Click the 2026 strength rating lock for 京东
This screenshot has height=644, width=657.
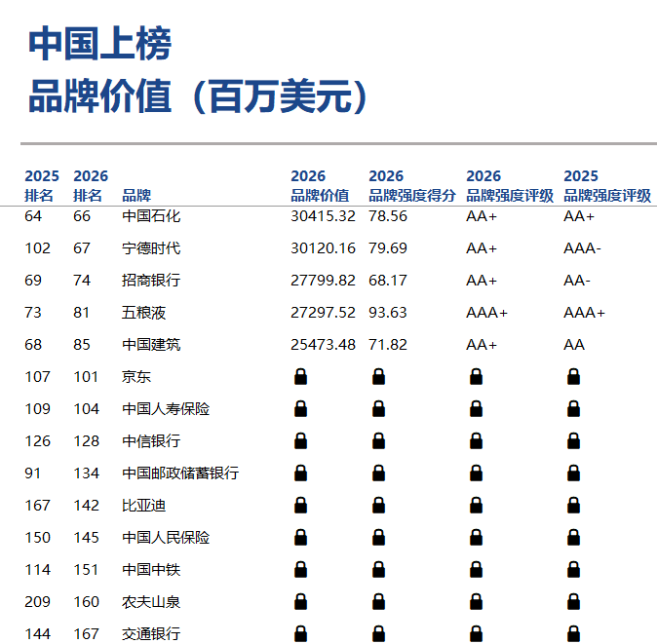coord(476,376)
